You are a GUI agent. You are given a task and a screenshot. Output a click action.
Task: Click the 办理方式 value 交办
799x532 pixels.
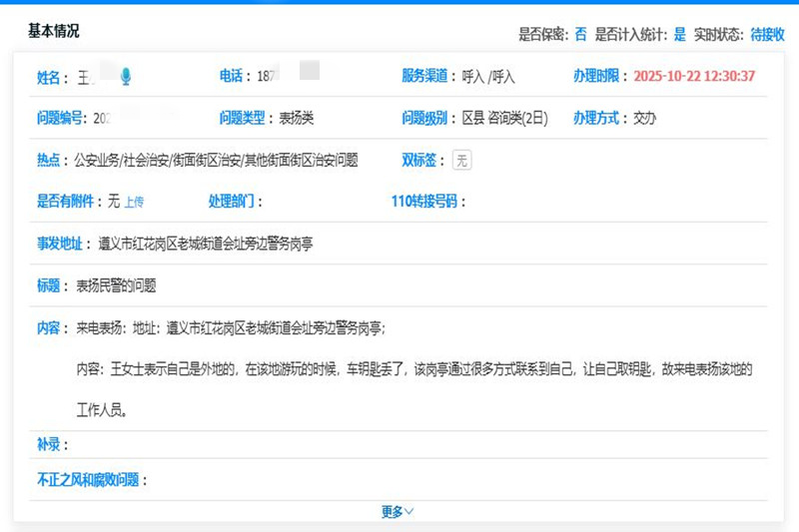(644, 118)
